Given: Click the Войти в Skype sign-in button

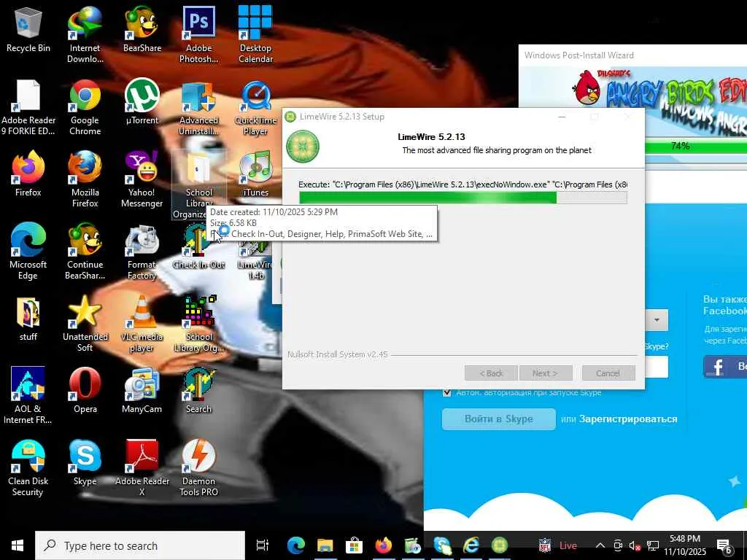Looking at the screenshot, I should (x=499, y=419).
